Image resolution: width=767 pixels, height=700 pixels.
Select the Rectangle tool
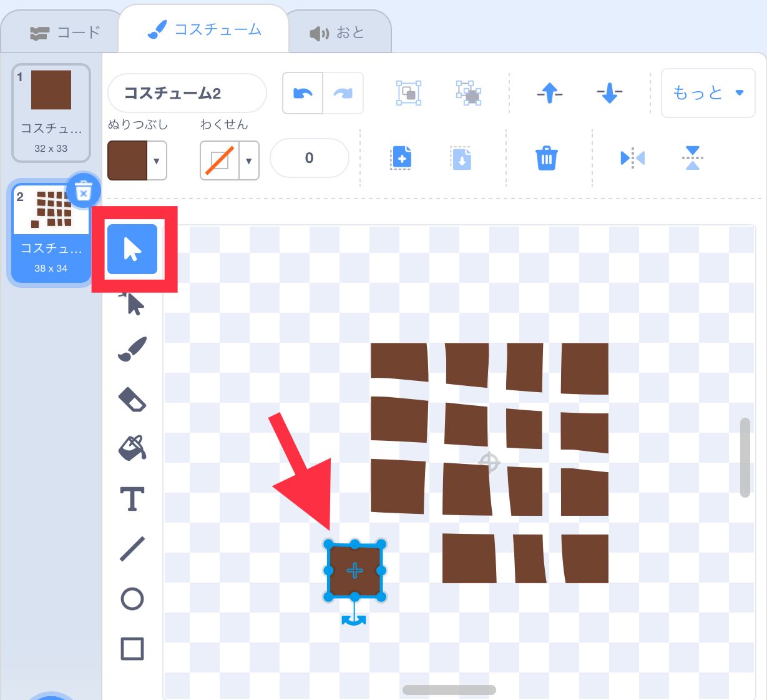coord(132,648)
